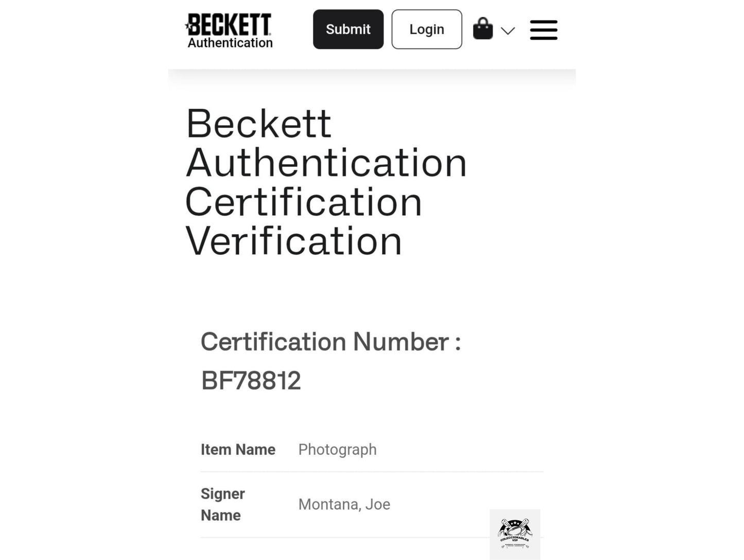Open the shopping bag cart icon
Screen dimensions: 744x560
pos(482,29)
